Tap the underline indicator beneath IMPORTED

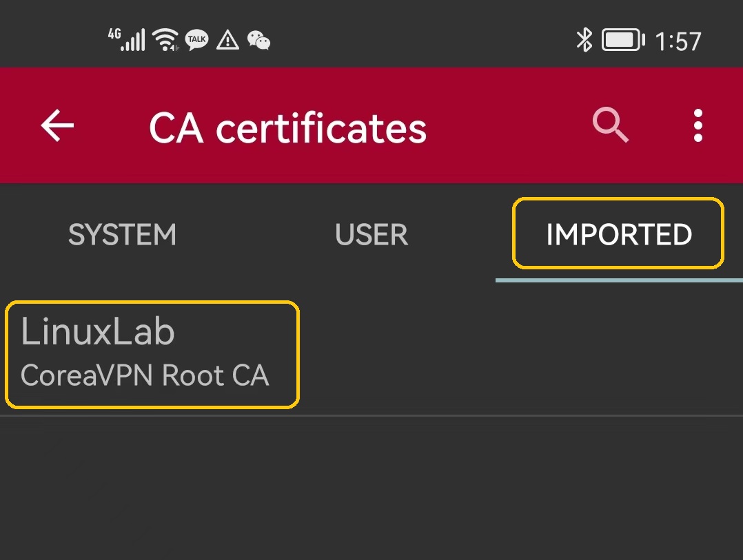[x=618, y=280]
